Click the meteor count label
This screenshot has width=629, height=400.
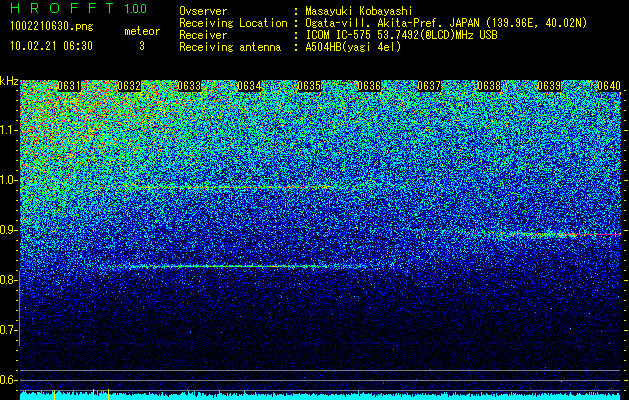tap(142, 31)
